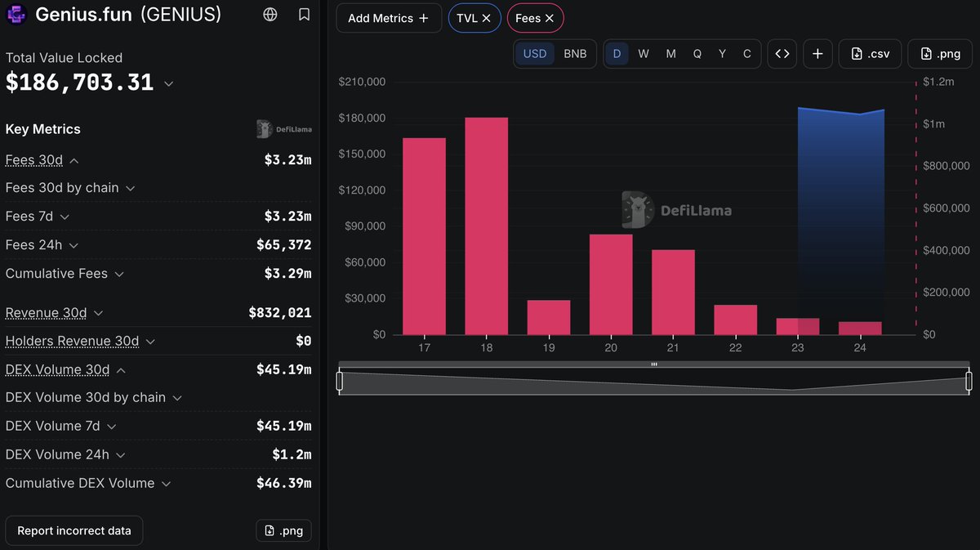This screenshot has height=550, width=980.
Task: Open the Add Metrics menu
Action: [389, 18]
